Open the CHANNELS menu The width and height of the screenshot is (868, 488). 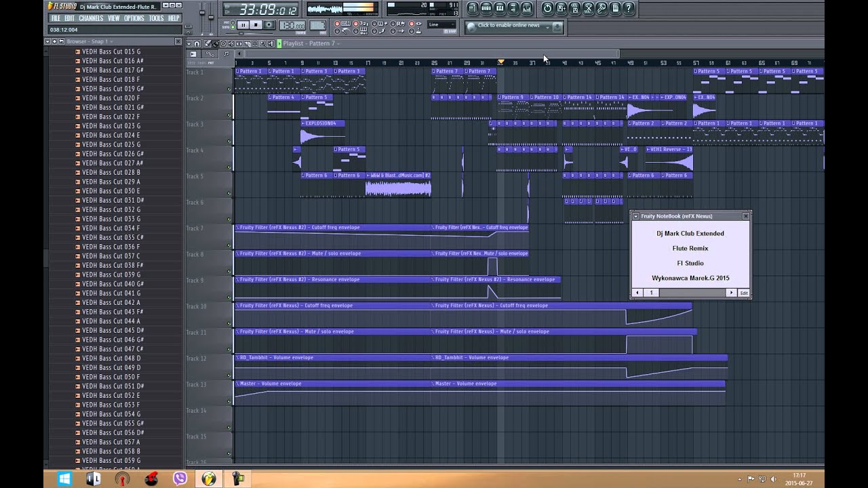[x=91, y=18]
